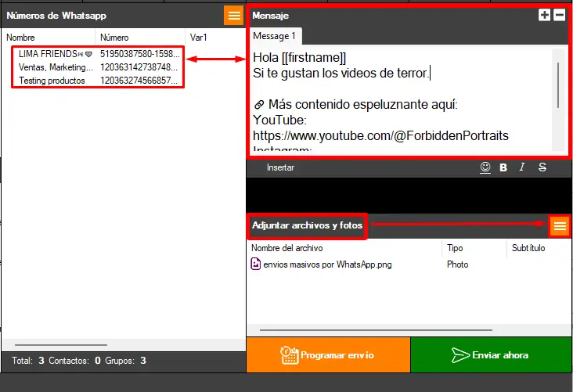Toggle strikethrough text formatting
Viewport: 573px width, 392px height.
542,167
